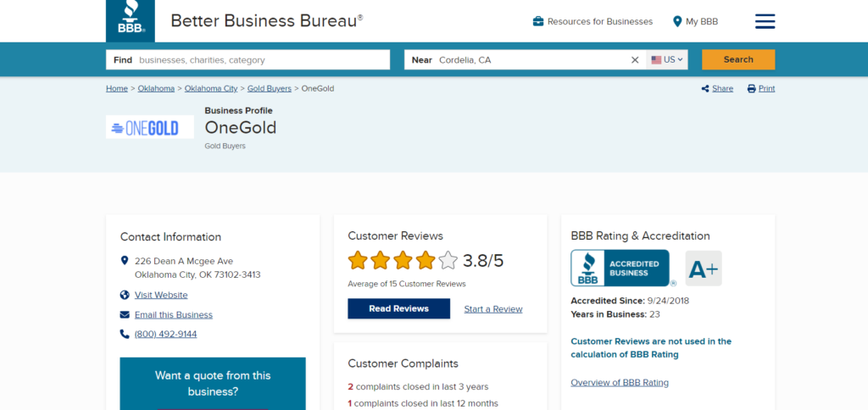Clear the Near location with X icon
Viewport: 868px width, 410px height.
[x=635, y=60]
